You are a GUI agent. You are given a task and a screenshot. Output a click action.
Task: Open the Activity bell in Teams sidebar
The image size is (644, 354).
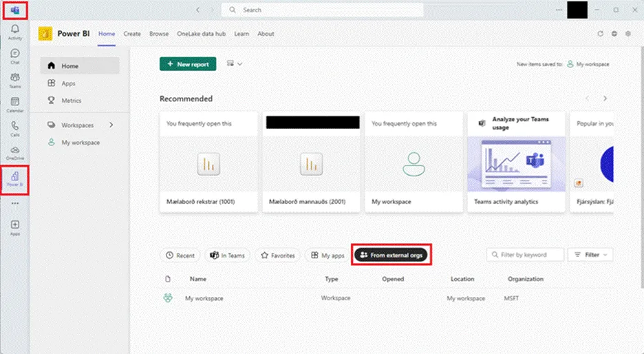coord(14,32)
